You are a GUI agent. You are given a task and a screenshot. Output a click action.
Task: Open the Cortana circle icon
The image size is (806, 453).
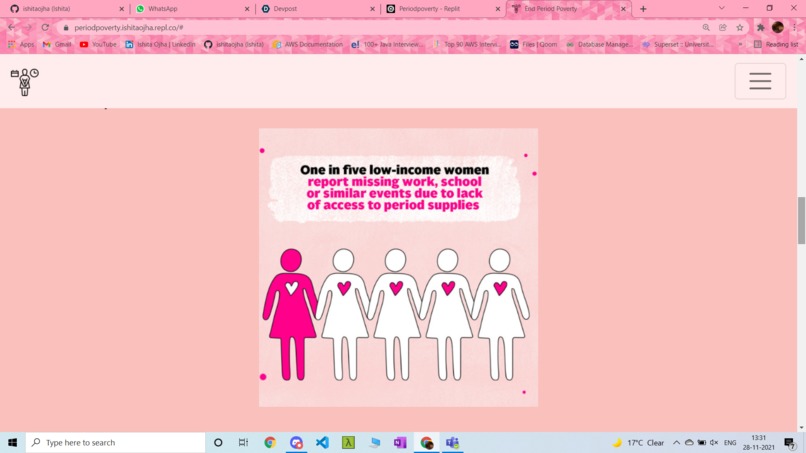(218, 442)
